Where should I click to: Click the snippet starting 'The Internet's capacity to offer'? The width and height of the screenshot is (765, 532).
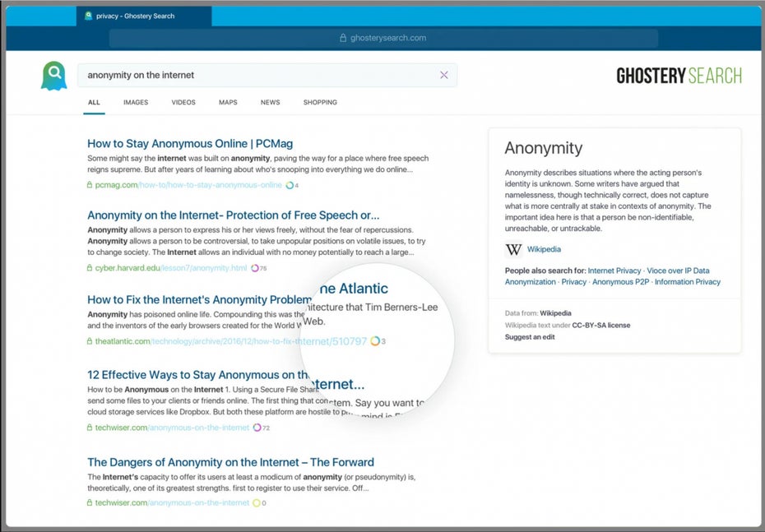pos(251,483)
